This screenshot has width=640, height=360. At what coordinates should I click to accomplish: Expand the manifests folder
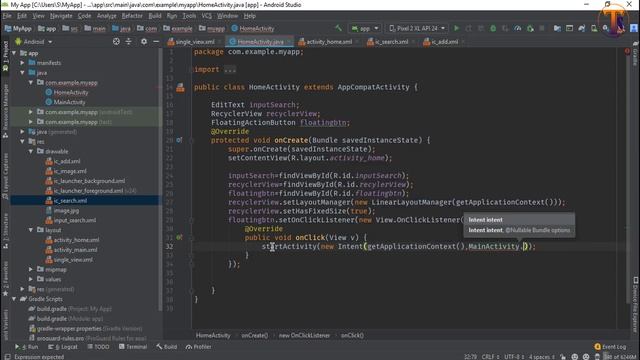(22, 63)
